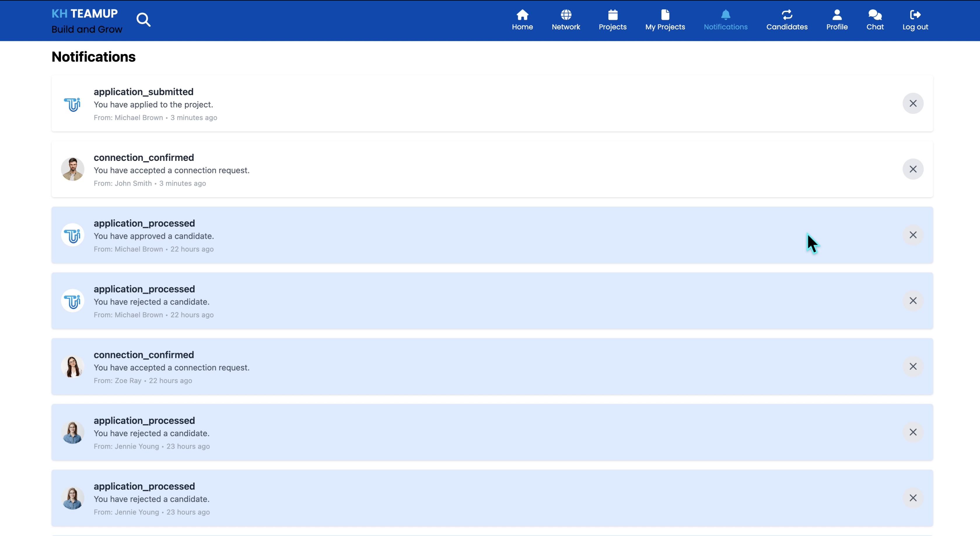Image resolution: width=980 pixels, height=536 pixels.
Task: Click John Smith's avatar photo
Action: [72, 169]
